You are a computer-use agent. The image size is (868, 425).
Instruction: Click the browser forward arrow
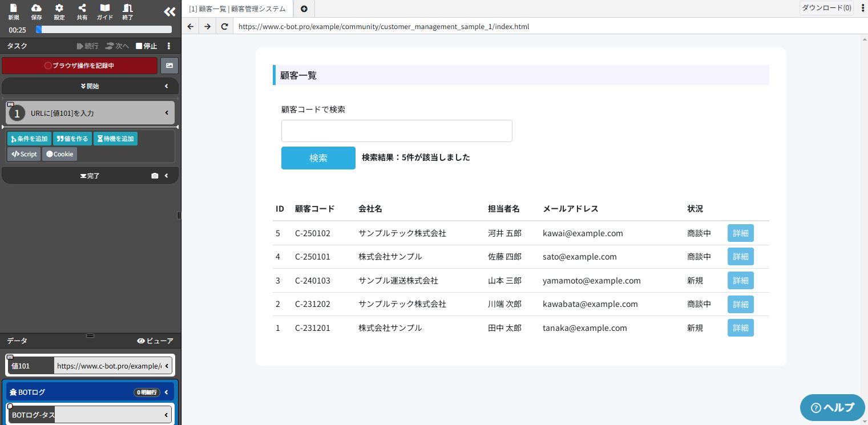tap(207, 26)
